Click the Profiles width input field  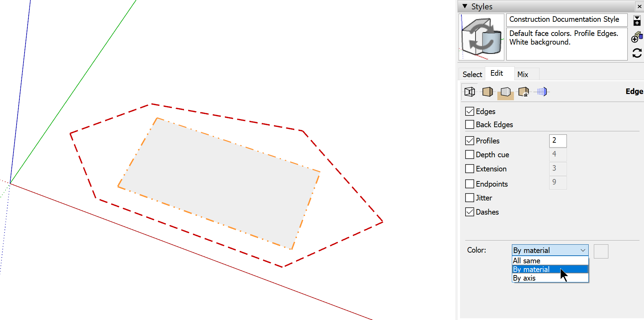[558, 141]
